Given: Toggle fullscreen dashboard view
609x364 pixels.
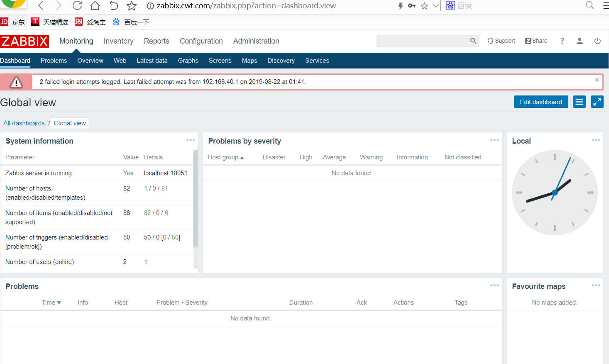Looking at the screenshot, I should pyautogui.click(x=597, y=102).
